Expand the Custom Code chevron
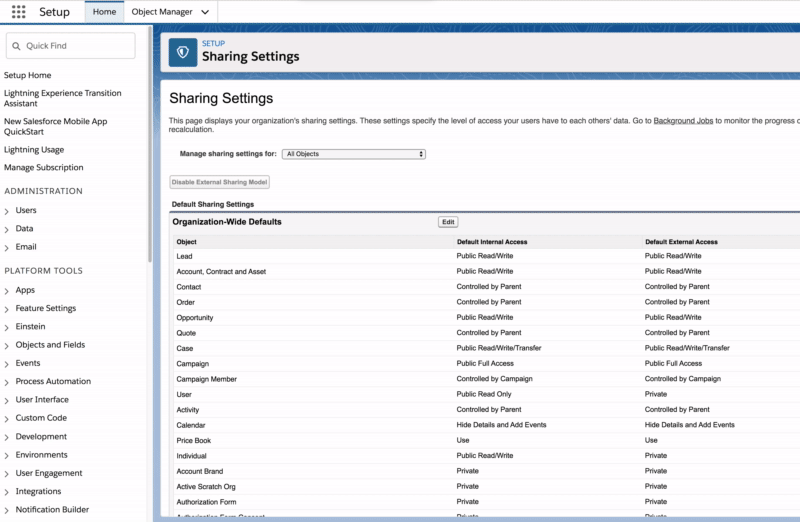The image size is (800, 522). point(7,418)
